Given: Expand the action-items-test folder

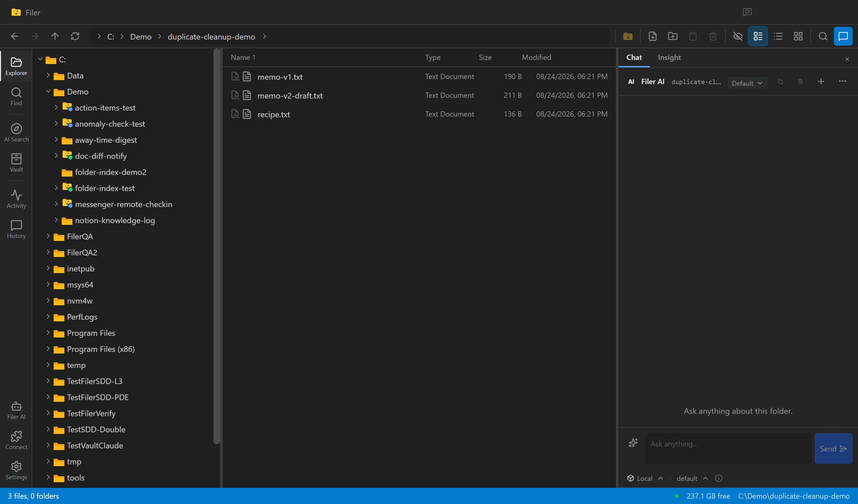Looking at the screenshot, I should 56,107.
